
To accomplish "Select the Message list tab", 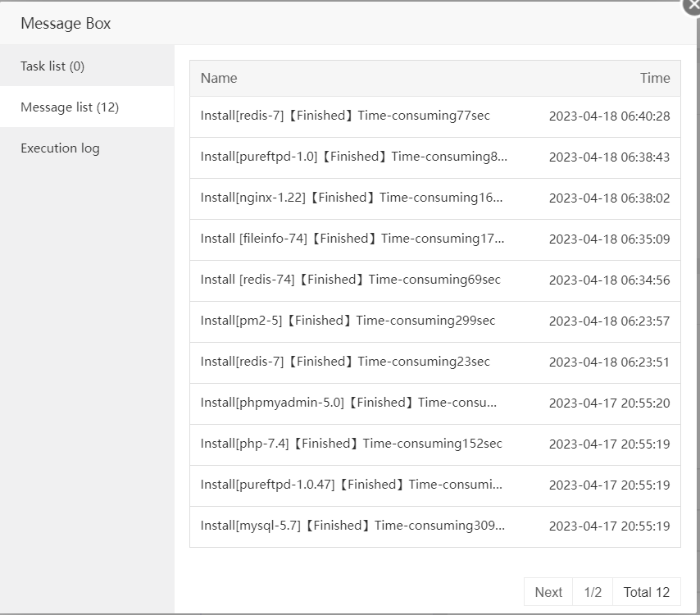I will point(70,107).
